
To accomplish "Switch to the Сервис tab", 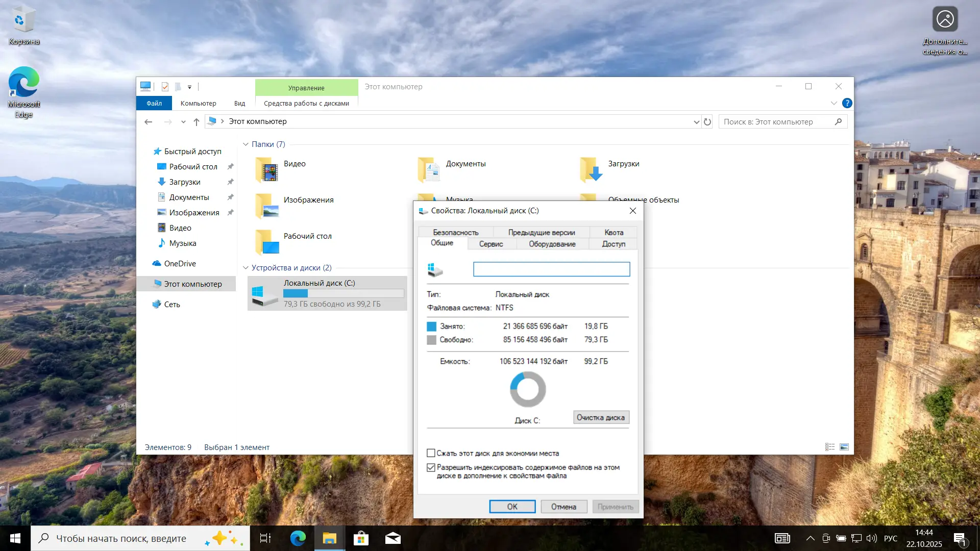I will click(x=491, y=244).
